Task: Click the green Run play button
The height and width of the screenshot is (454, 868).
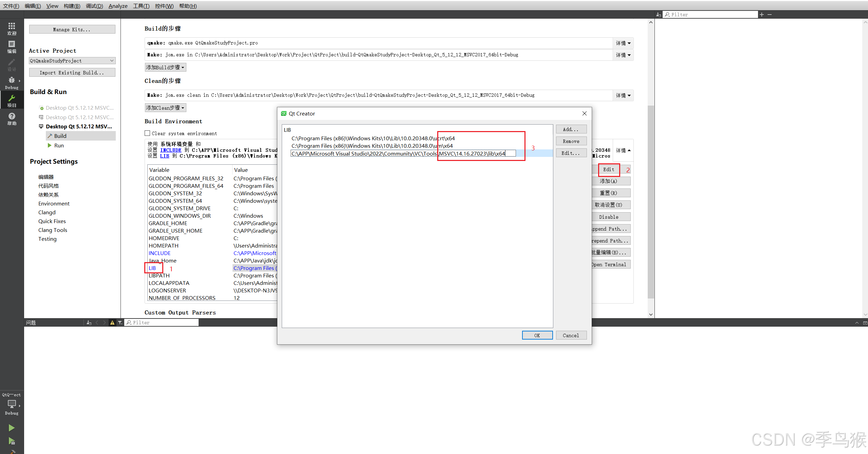Action: 12,428
